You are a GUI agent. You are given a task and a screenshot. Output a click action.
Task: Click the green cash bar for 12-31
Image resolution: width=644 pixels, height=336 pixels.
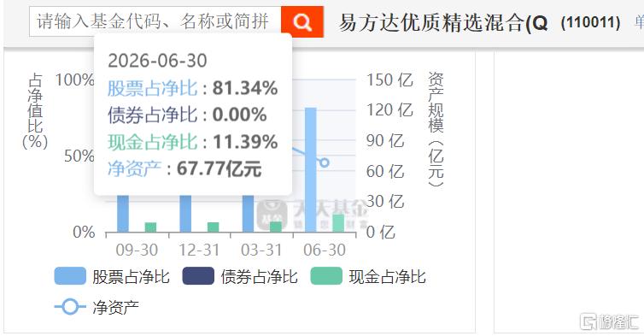click(x=214, y=227)
